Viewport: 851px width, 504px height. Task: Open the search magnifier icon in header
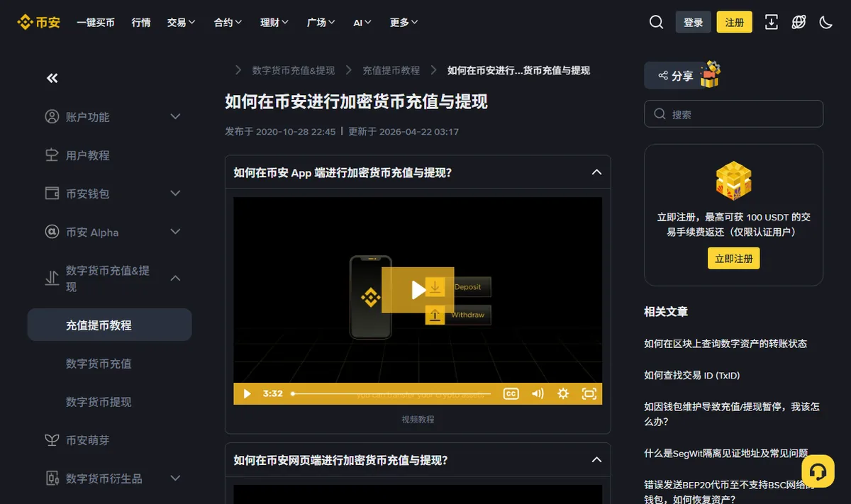point(656,22)
